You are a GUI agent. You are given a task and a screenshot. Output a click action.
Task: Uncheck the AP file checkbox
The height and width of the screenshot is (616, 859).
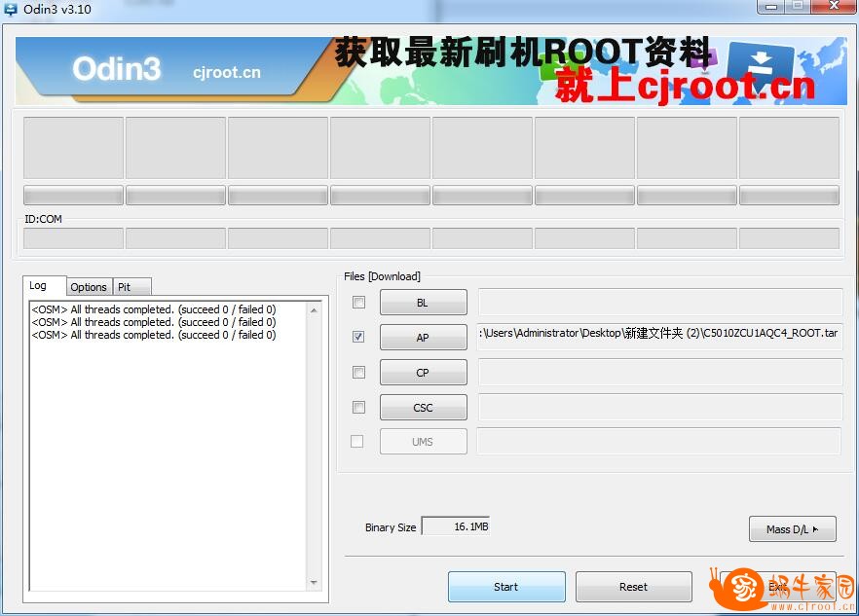click(x=358, y=337)
